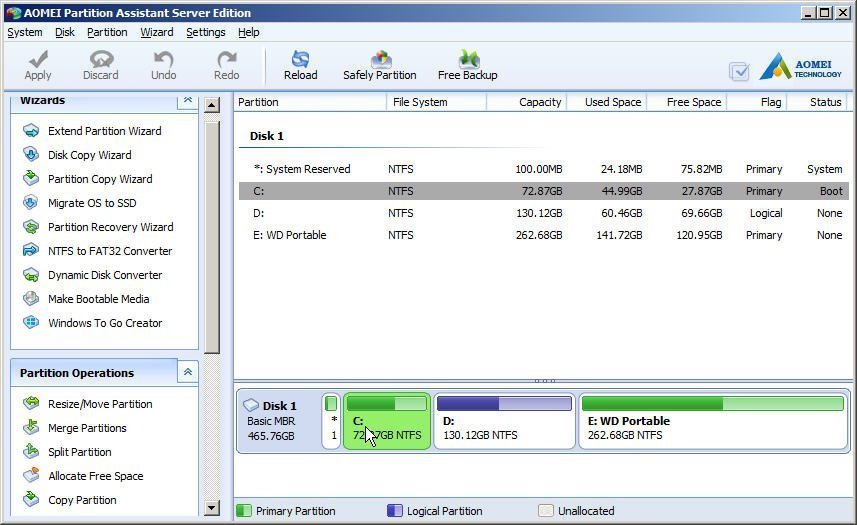
Task: Click the sidebar scroll down arrow
Action: coord(212,508)
